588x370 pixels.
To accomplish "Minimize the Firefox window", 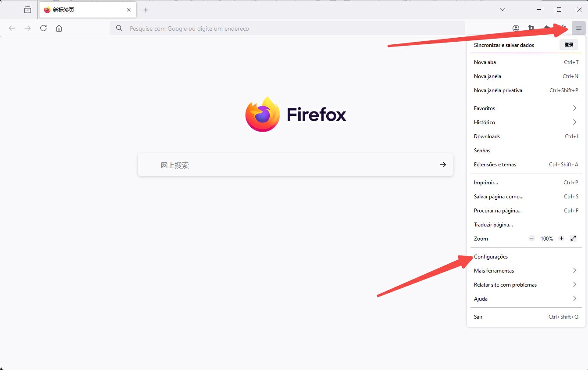I will (x=539, y=10).
